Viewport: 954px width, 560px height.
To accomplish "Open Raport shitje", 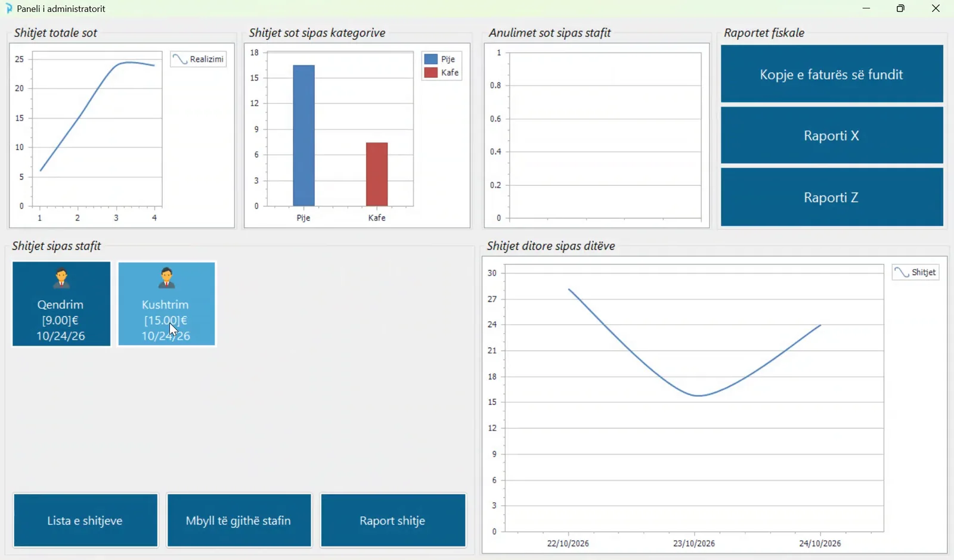I will pos(392,520).
